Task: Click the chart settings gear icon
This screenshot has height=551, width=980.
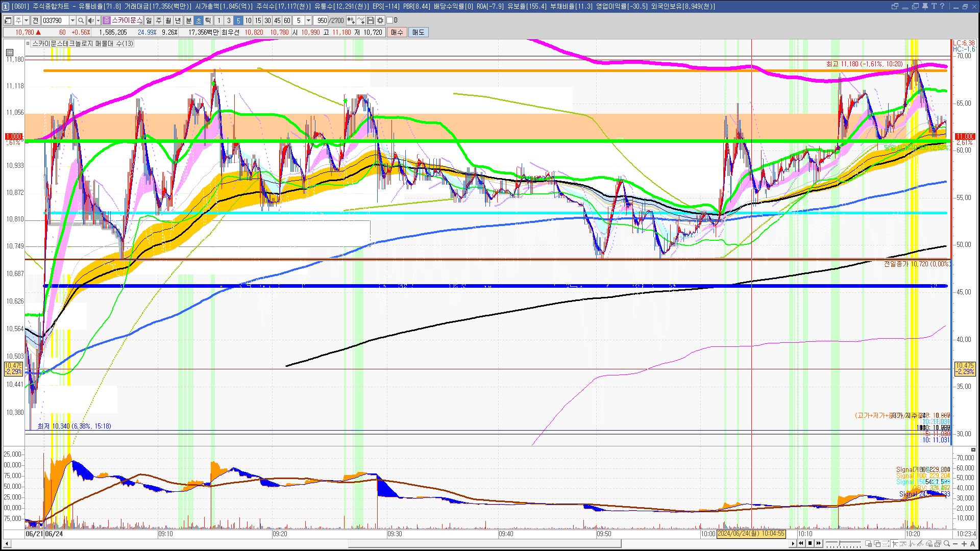Action: click(380, 20)
